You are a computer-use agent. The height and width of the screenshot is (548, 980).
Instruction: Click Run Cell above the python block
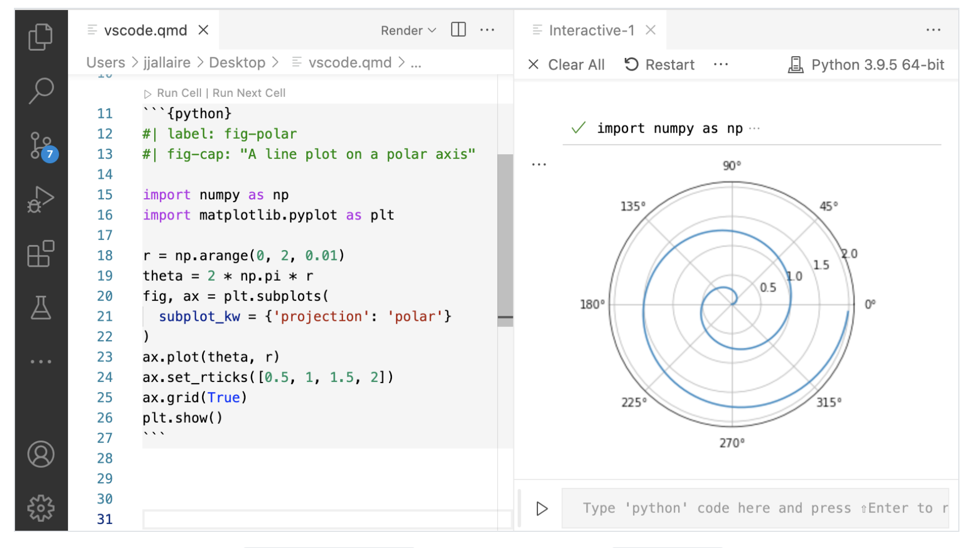[179, 93]
